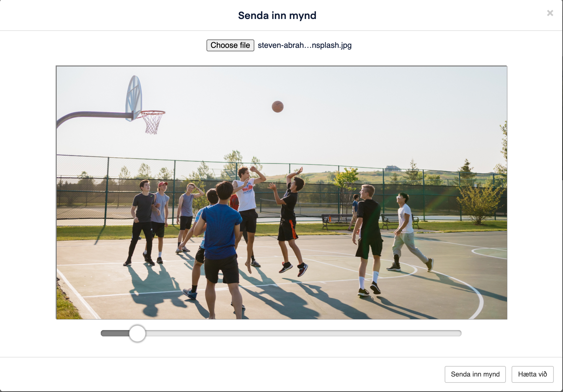Click the jumping player in orange-striped shorts
The image size is (563, 392).
[289, 221]
